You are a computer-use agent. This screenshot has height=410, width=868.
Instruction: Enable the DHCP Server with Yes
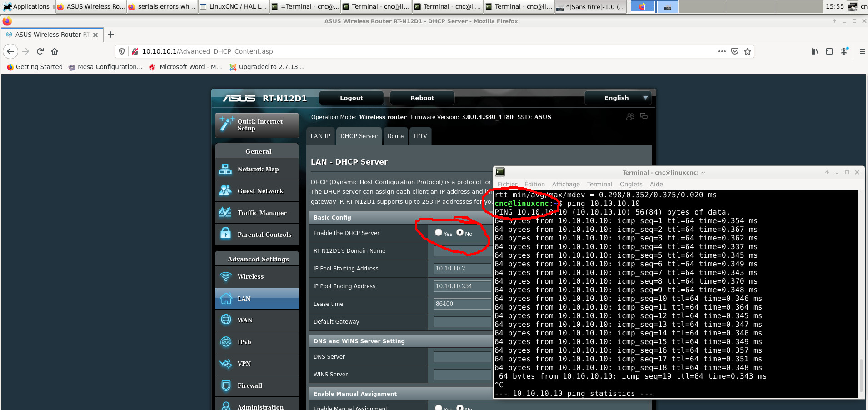(439, 233)
